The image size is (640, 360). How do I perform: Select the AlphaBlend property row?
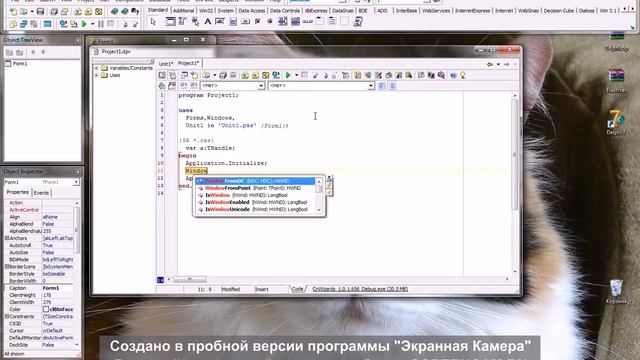[x=39, y=224]
